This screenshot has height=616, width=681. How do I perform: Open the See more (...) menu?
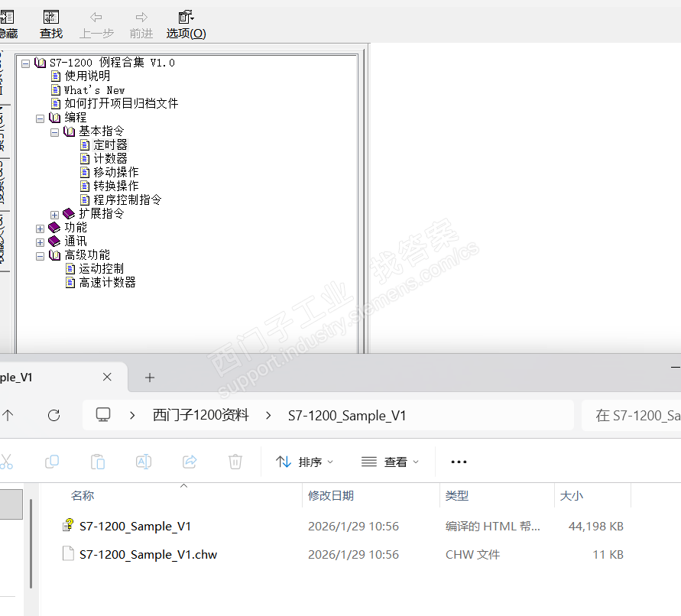pyautogui.click(x=459, y=462)
